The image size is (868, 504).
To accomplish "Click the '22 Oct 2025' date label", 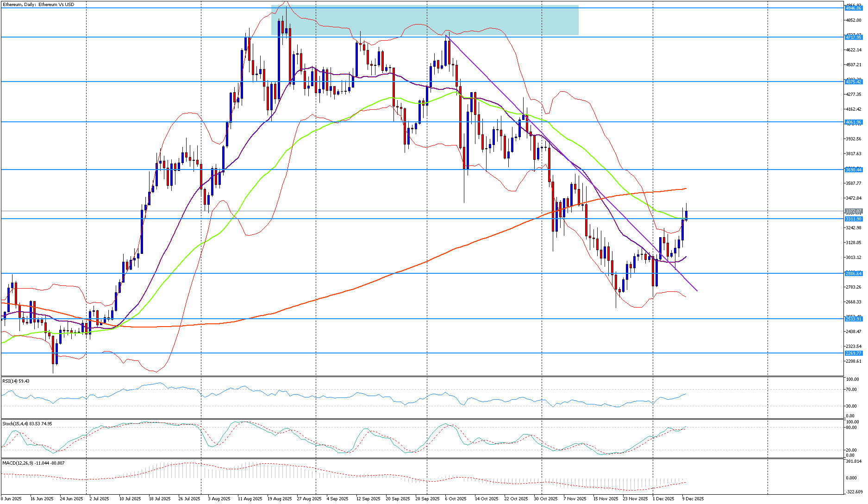I will tap(516, 499).
